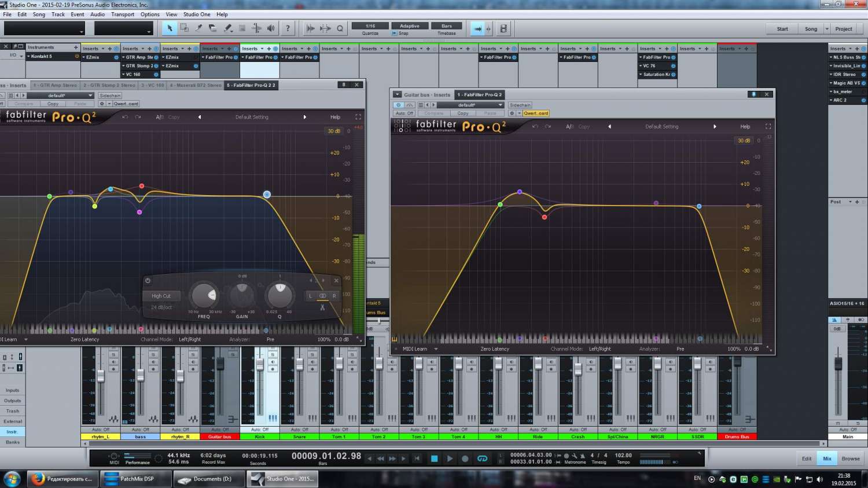Open the Adaptive snap mode dropdown
The image size is (868, 488).
(410, 26)
